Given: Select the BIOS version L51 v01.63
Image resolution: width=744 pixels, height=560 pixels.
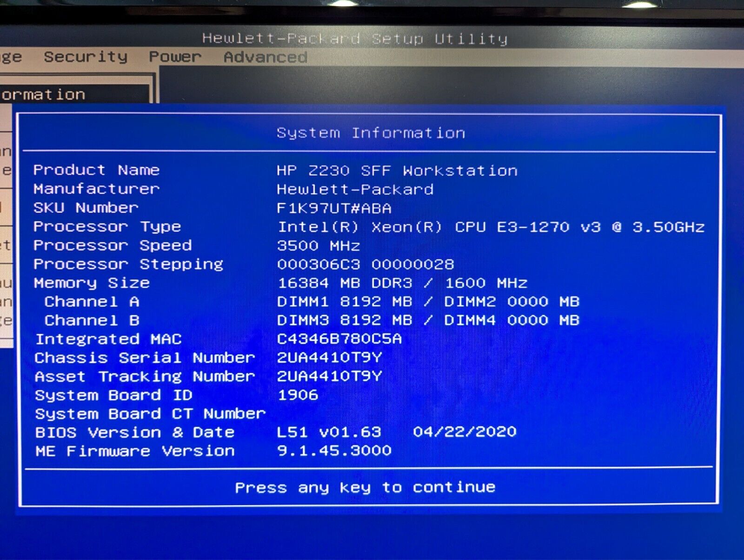Looking at the screenshot, I should click(329, 432).
